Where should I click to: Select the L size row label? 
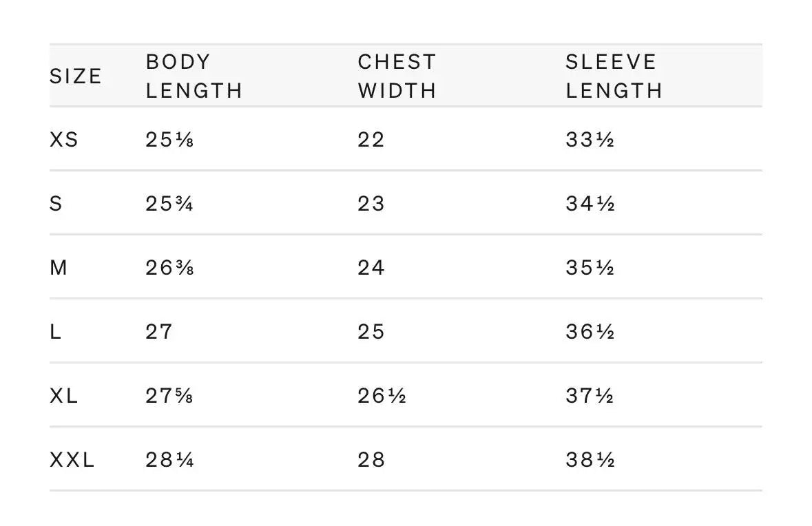point(55,332)
